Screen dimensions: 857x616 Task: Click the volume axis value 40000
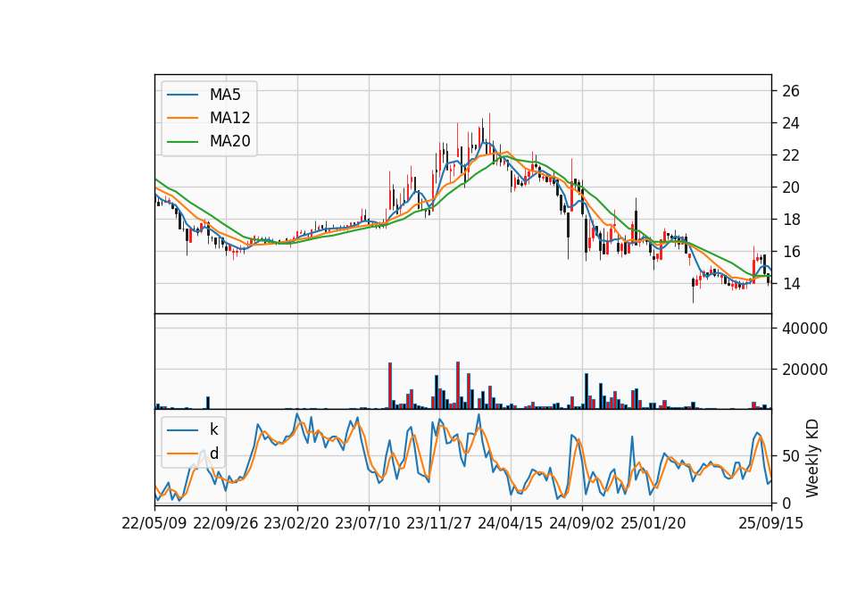[x=804, y=329]
